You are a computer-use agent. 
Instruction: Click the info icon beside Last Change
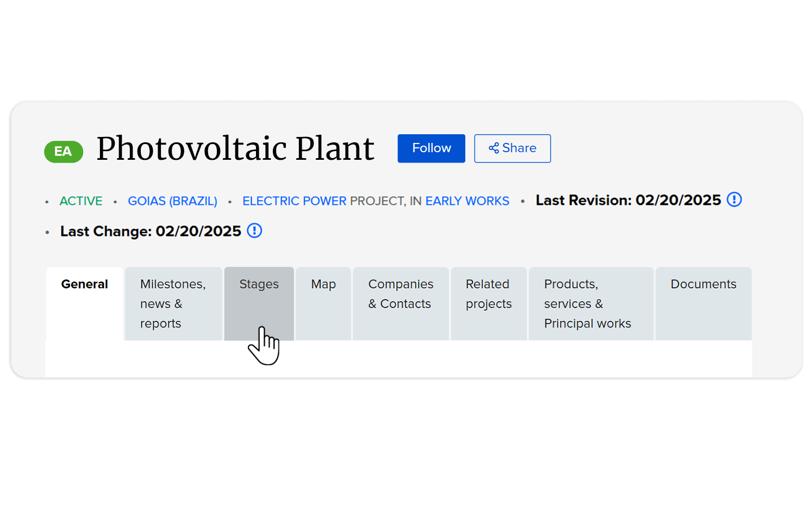[254, 231]
